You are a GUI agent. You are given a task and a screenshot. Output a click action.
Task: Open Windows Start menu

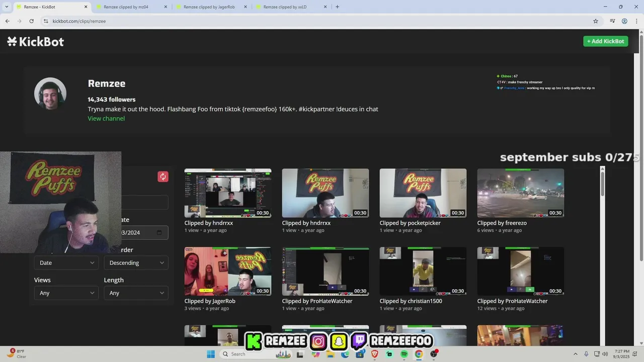211,354
